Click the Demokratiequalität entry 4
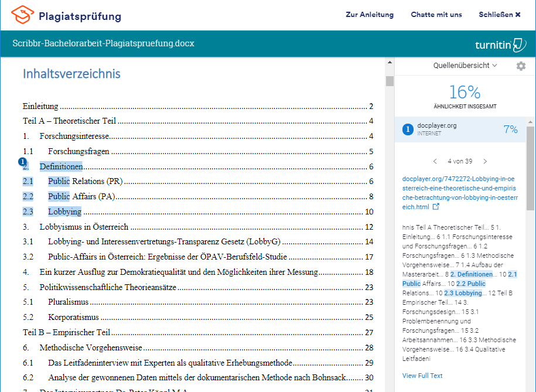Screen dimensions: 536x392 198,272
